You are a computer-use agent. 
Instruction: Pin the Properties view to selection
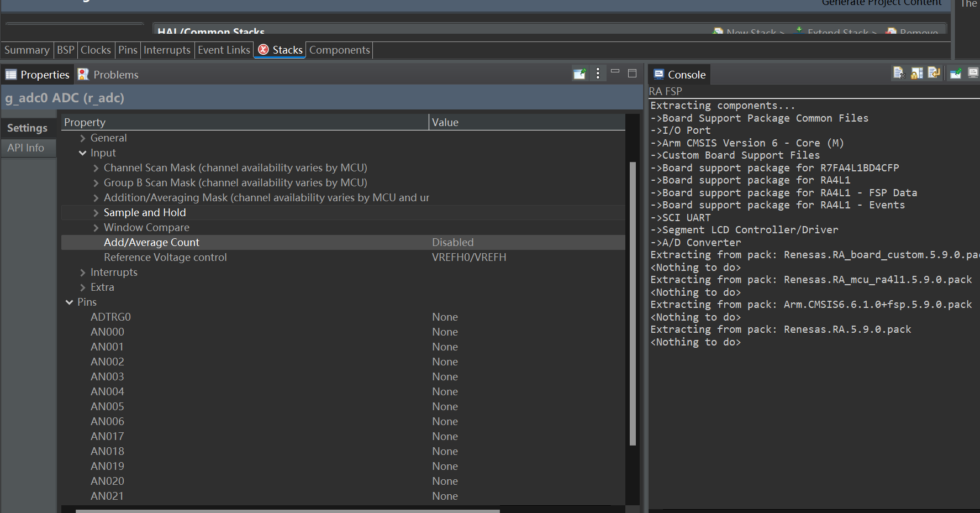pos(579,74)
